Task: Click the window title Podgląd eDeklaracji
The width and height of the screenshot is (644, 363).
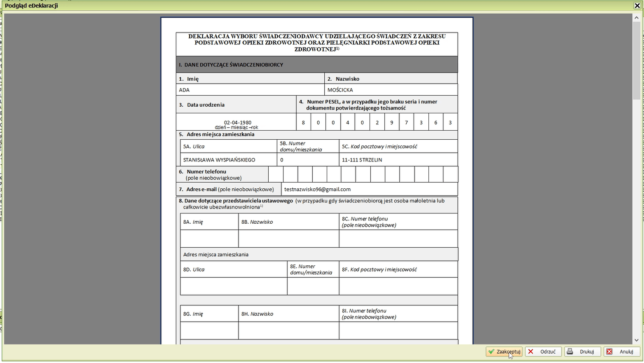Action: click(31, 5)
